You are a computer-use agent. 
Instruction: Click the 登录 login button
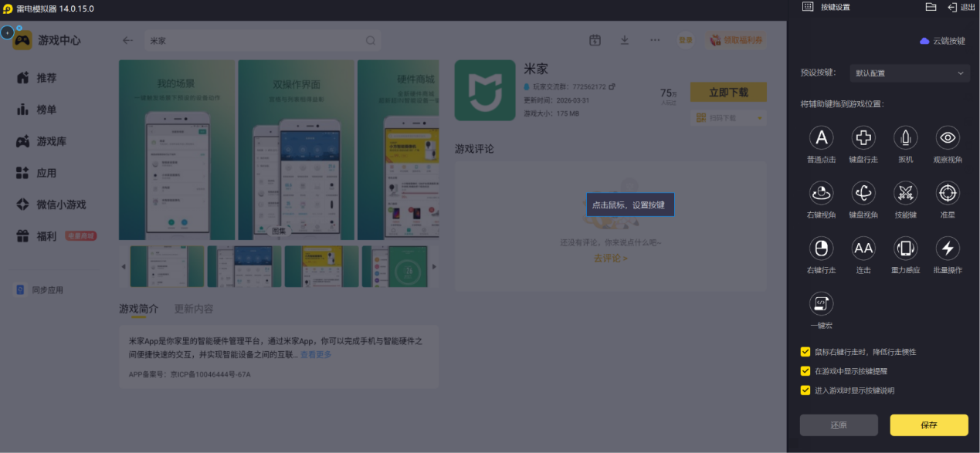pos(686,40)
